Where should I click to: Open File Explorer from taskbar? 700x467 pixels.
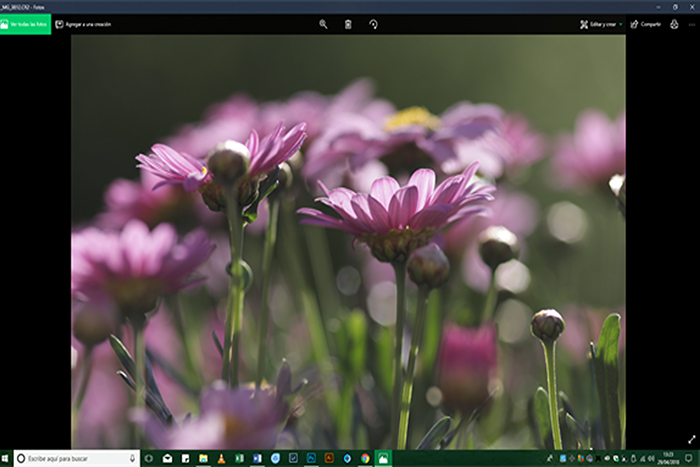point(203,458)
